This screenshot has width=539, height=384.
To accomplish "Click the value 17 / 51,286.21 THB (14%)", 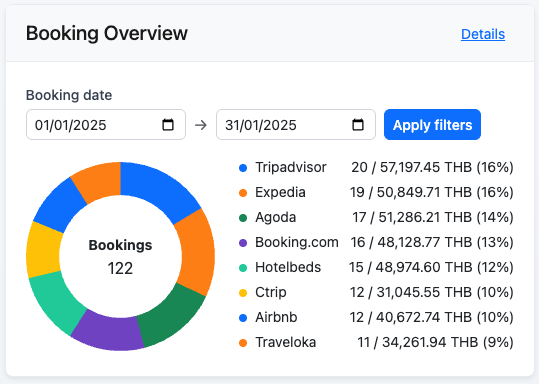I will 433,217.
